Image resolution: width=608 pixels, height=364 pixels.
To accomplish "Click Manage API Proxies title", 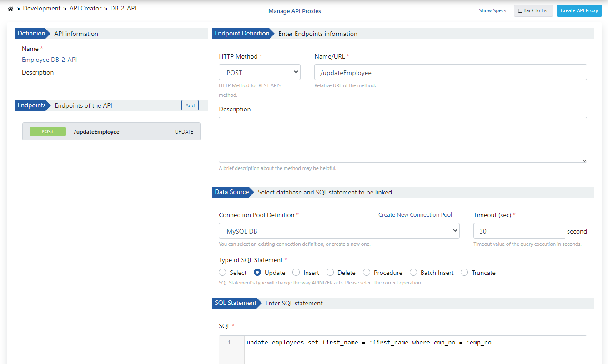I will (x=295, y=11).
